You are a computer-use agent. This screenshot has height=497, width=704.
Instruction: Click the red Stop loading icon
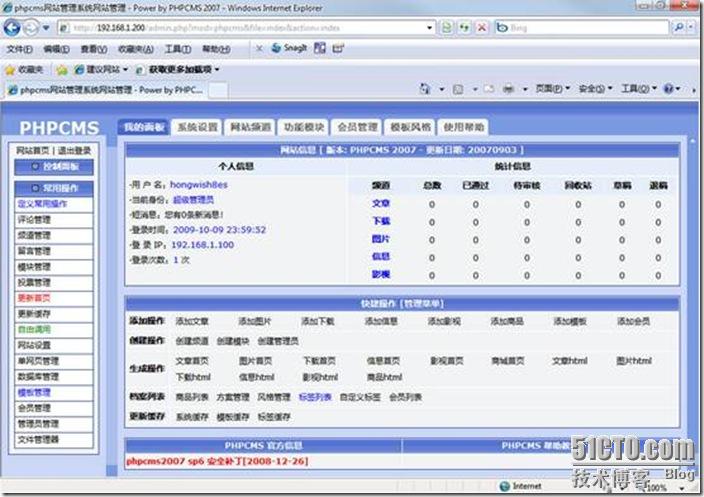point(482,28)
